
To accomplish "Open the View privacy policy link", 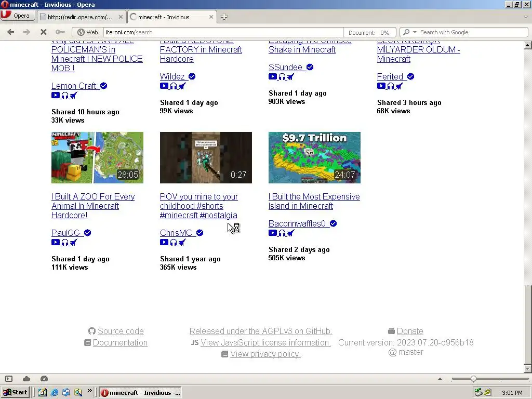I will click(x=265, y=354).
